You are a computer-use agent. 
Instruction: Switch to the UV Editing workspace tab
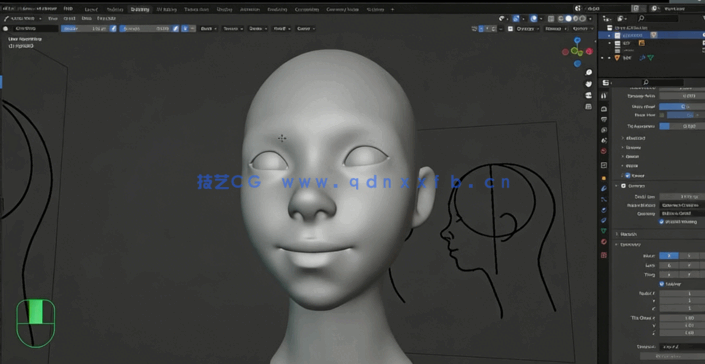(167, 9)
